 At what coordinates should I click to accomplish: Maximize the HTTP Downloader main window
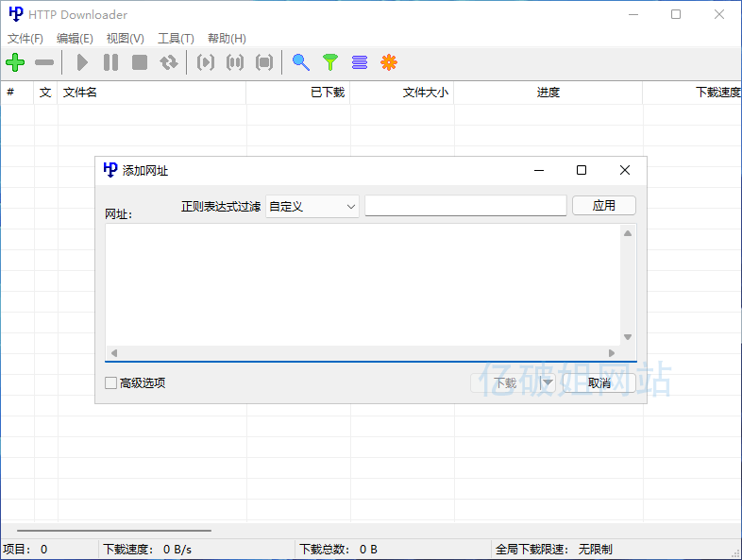pyautogui.click(x=676, y=14)
